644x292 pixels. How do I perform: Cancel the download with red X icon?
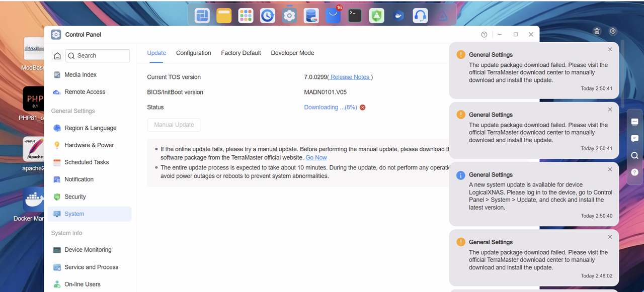click(362, 107)
